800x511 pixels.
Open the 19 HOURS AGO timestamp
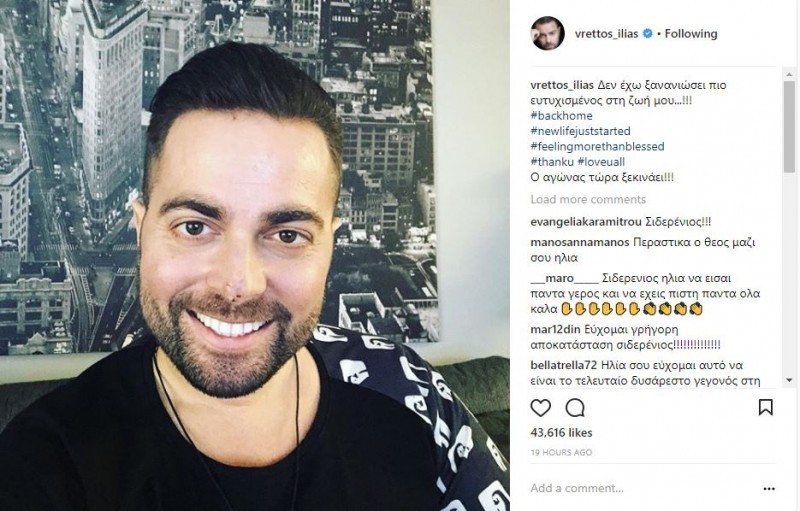pyautogui.click(x=561, y=452)
